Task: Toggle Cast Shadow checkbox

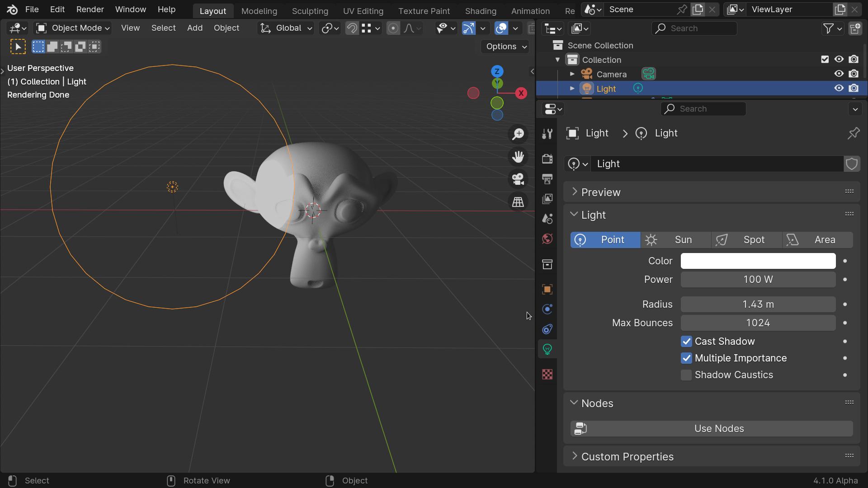Action: [x=686, y=342]
